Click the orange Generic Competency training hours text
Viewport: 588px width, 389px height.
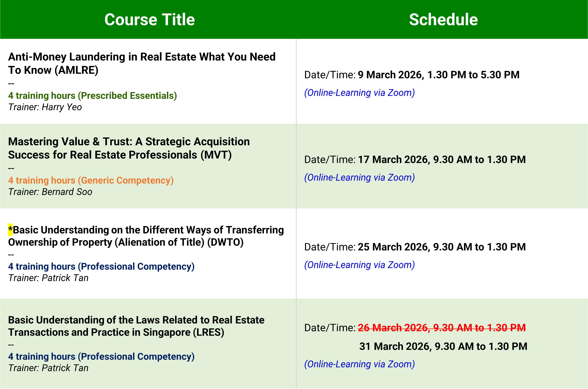[x=91, y=180]
